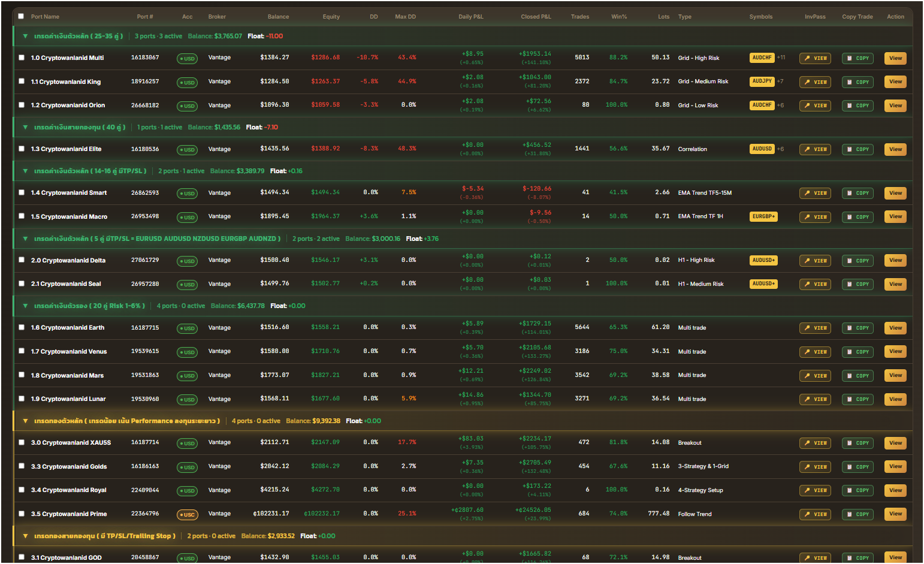The image size is (924, 564).
Task: Collapse the 20-pair Risk 1-6% group
Action: coord(25,306)
